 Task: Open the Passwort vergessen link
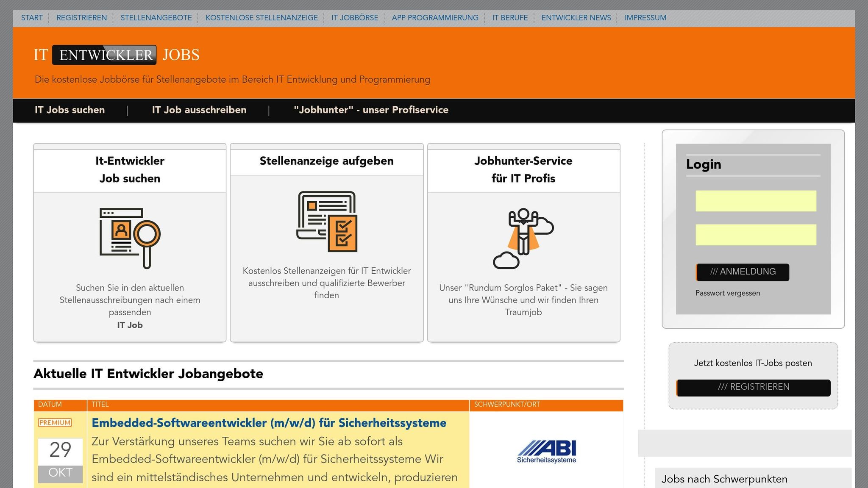(728, 293)
